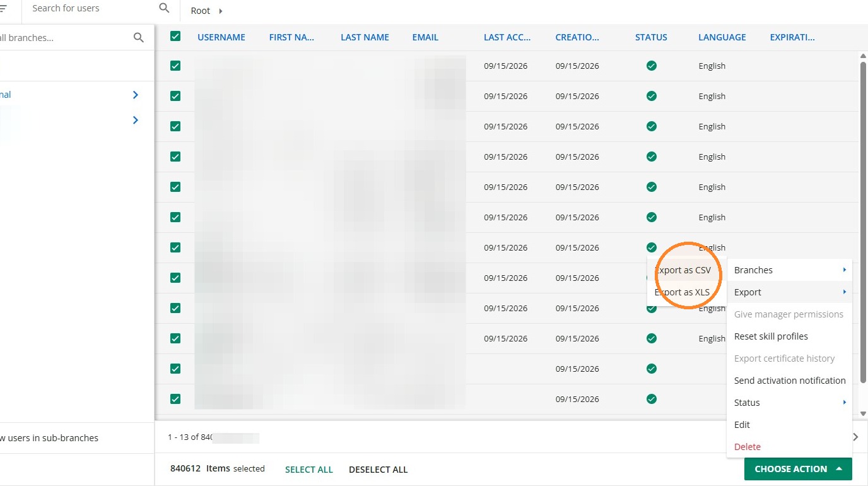The height and width of the screenshot is (486, 868).
Task: Click the search icon in the branches field
Action: pyautogui.click(x=139, y=38)
